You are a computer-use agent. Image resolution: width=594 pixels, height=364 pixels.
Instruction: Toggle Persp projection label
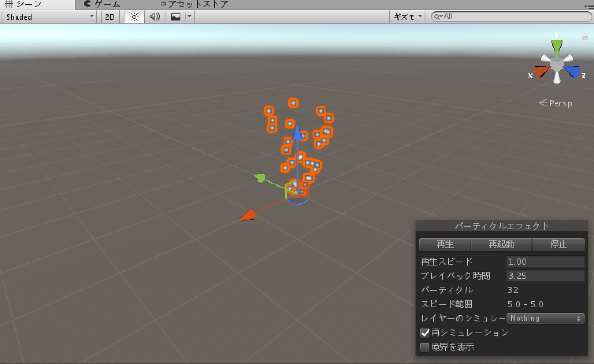point(555,103)
